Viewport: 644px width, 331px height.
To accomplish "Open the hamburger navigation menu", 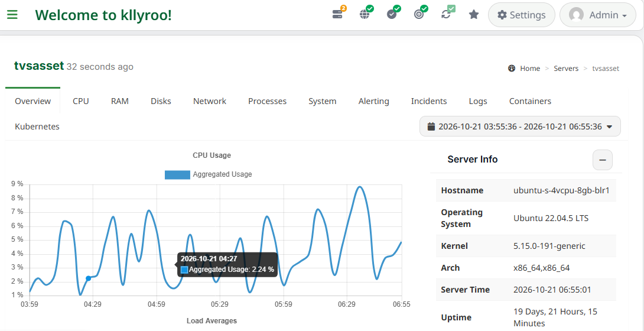I will click(x=12, y=15).
